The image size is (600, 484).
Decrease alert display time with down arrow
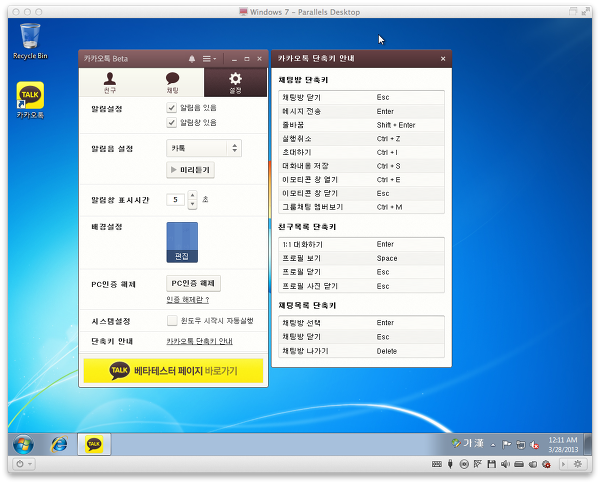pyautogui.click(x=192, y=204)
